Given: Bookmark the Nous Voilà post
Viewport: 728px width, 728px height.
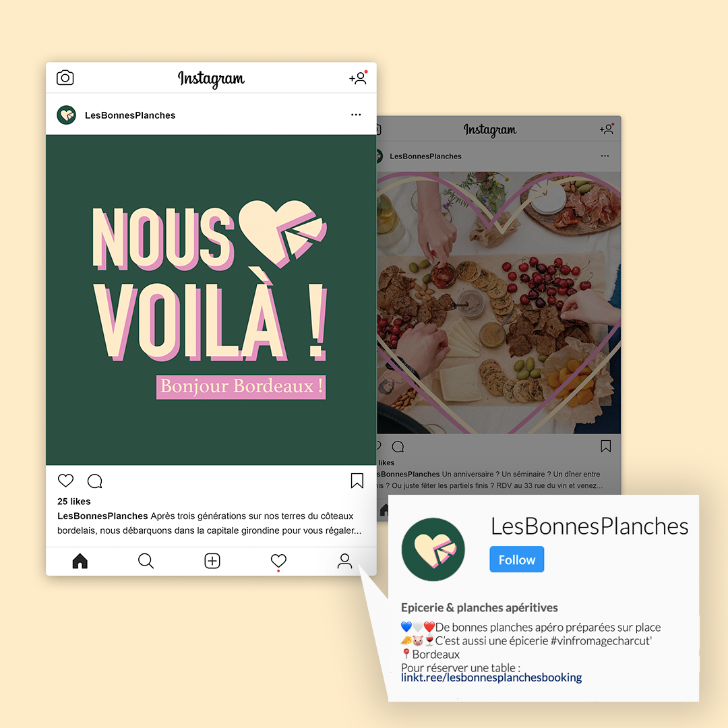Looking at the screenshot, I should point(357,481).
